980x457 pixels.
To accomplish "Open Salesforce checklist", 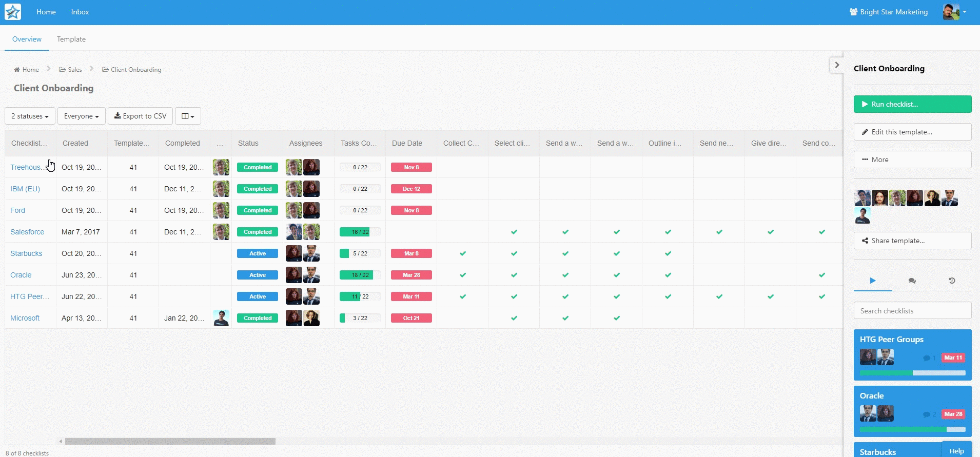I will coord(27,232).
